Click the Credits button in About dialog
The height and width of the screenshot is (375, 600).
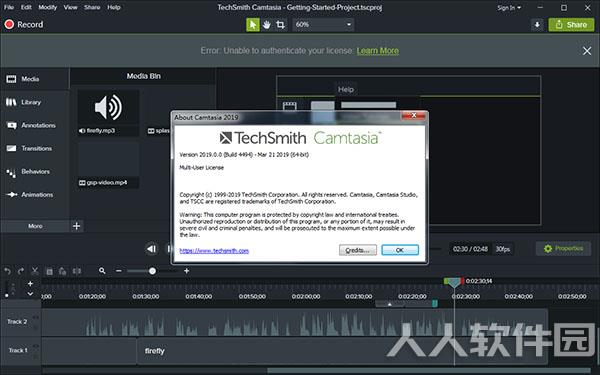pyautogui.click(x=358, y=250)
